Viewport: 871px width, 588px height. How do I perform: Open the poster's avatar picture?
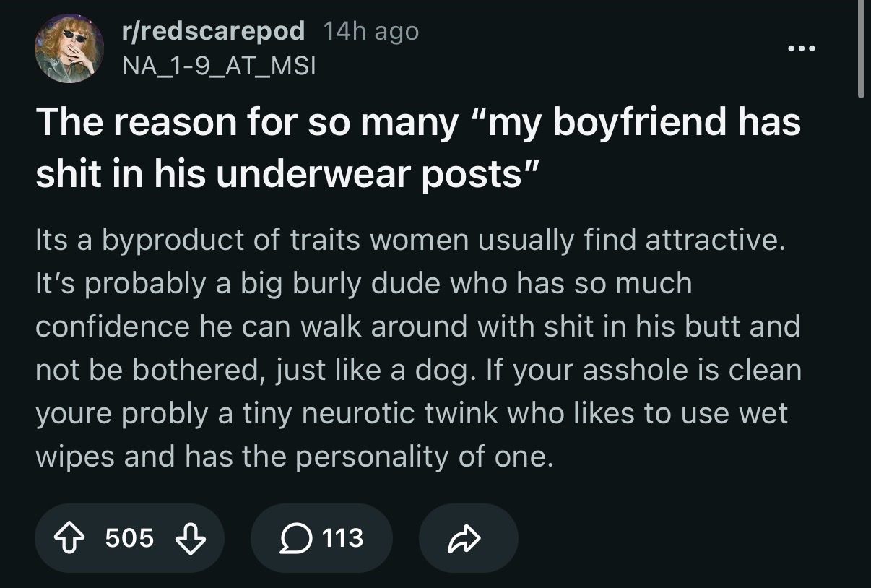coord(69,49)
